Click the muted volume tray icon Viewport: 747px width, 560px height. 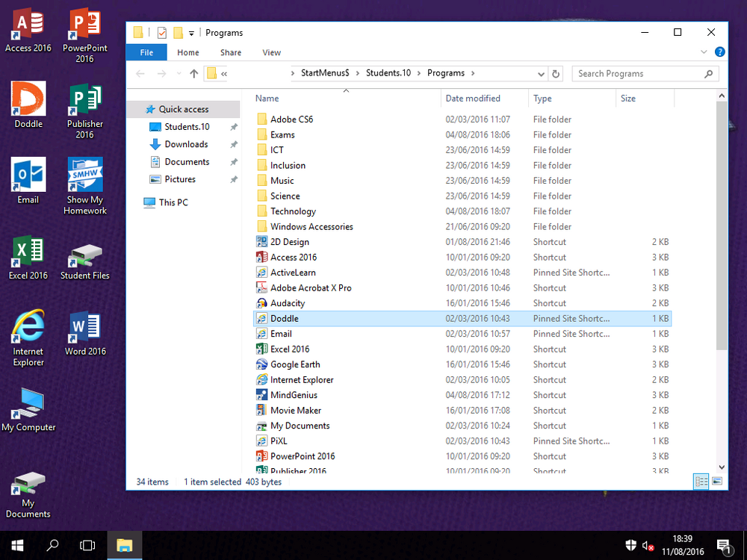coord(648,546)
